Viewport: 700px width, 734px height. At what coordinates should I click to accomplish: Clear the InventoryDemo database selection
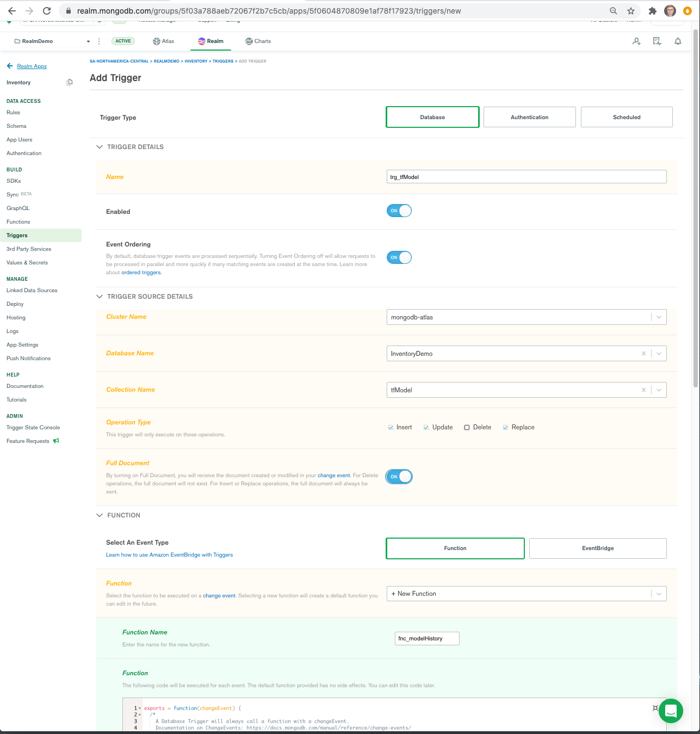[643, 354]
